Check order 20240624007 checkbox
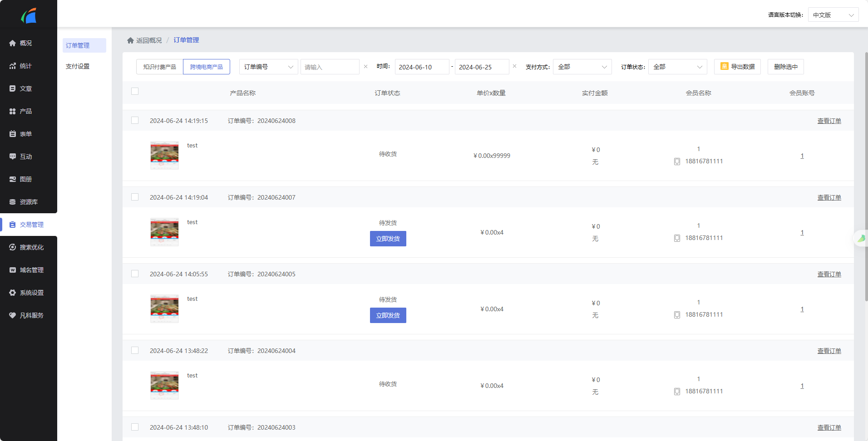This screenshot has width=868, height=441. click(135, 197)
